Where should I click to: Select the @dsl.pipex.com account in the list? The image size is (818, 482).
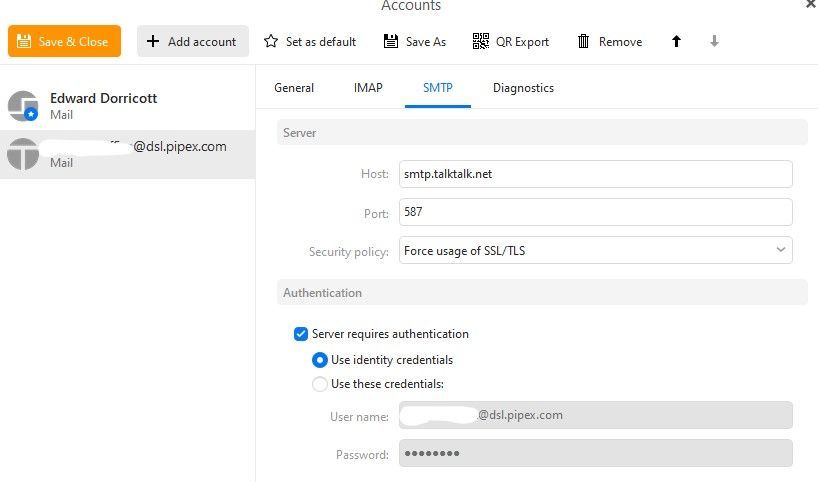(x=127, y=154)
